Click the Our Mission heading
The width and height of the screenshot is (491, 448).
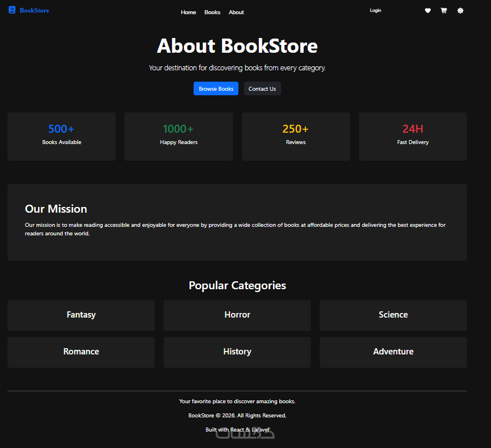[x=56, y=209]
